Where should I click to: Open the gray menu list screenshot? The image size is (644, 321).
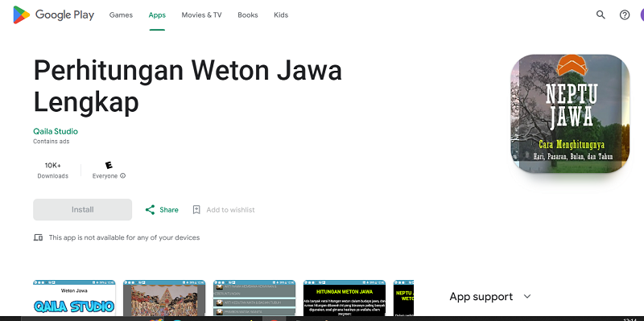pos(254,298)
